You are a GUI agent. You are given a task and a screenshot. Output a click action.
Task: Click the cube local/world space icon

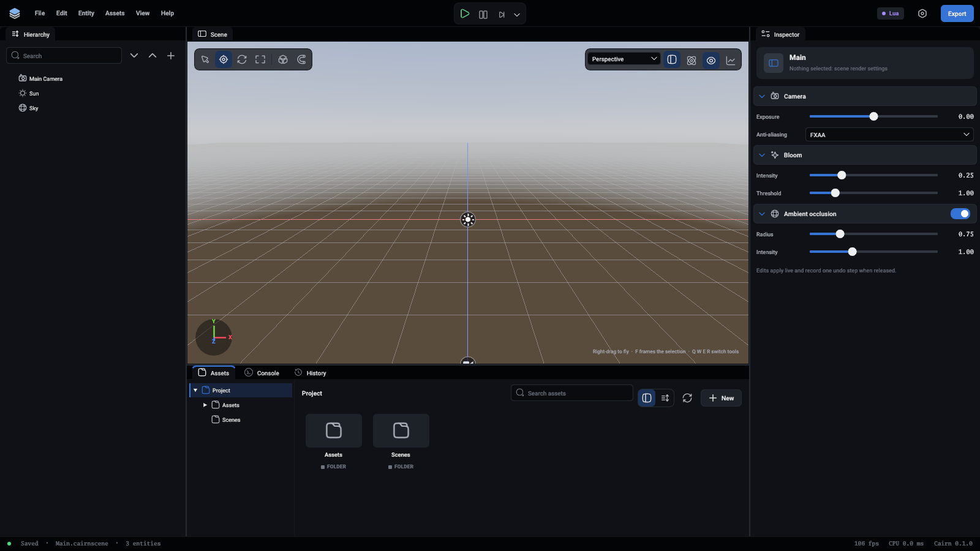click(x=283, y=59)
